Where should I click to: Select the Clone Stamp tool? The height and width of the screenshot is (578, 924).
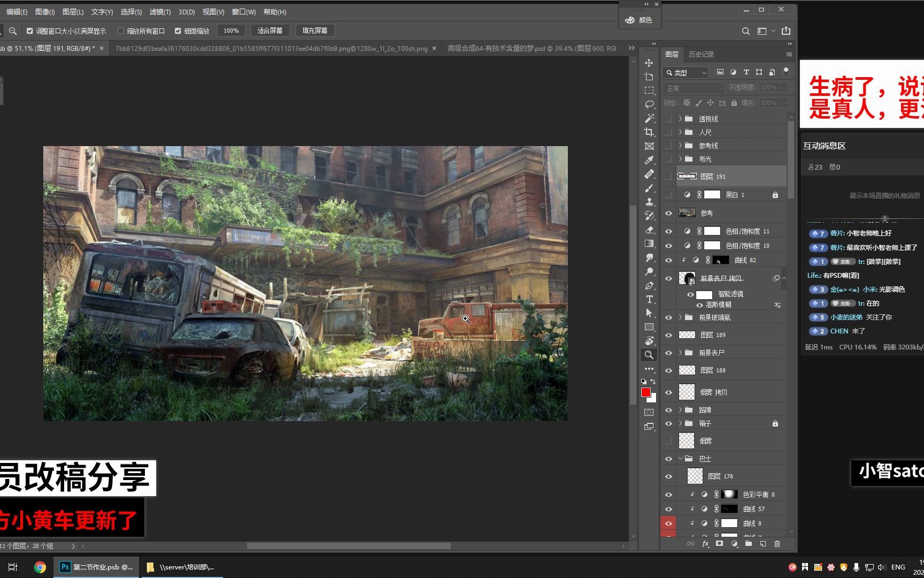[649, 202]
